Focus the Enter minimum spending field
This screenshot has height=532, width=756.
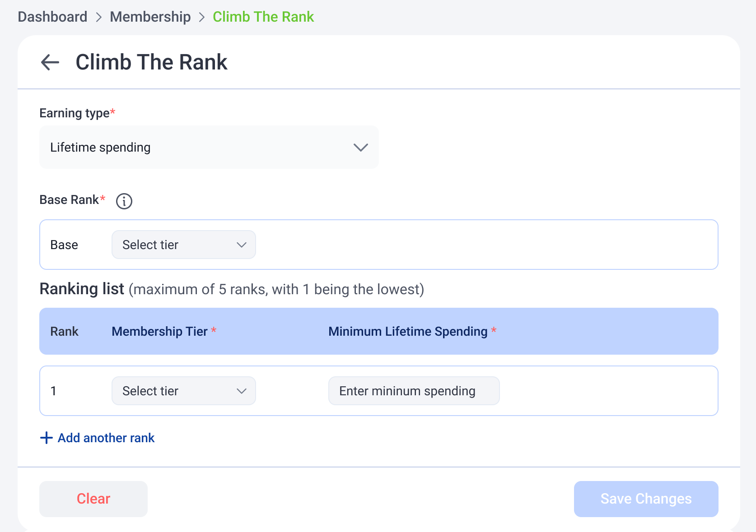[x=414, y=391]
